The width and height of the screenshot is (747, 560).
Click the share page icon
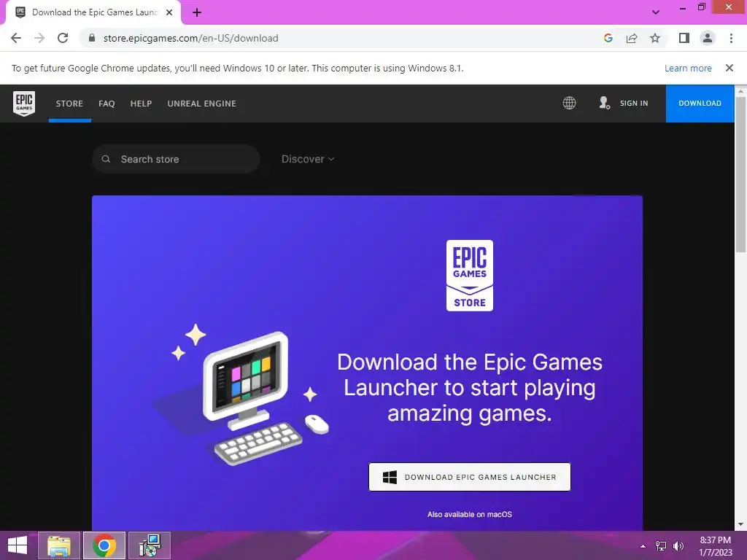[x=632, y=38]
